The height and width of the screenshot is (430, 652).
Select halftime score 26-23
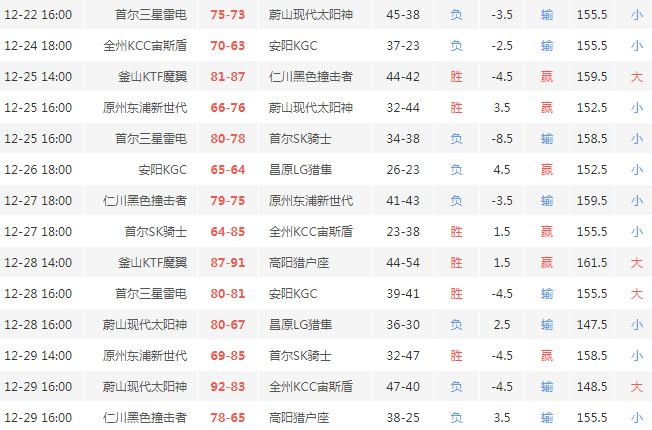pos(403,170)
